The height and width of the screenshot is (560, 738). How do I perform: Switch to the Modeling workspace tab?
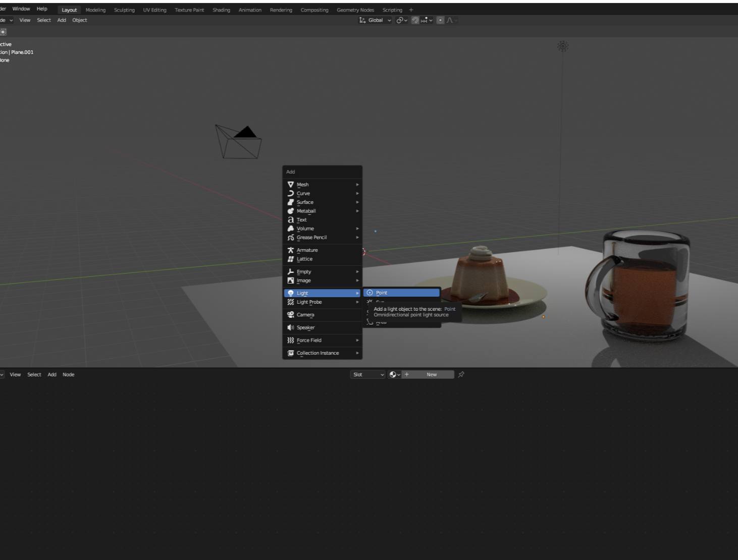click(95, 10)
